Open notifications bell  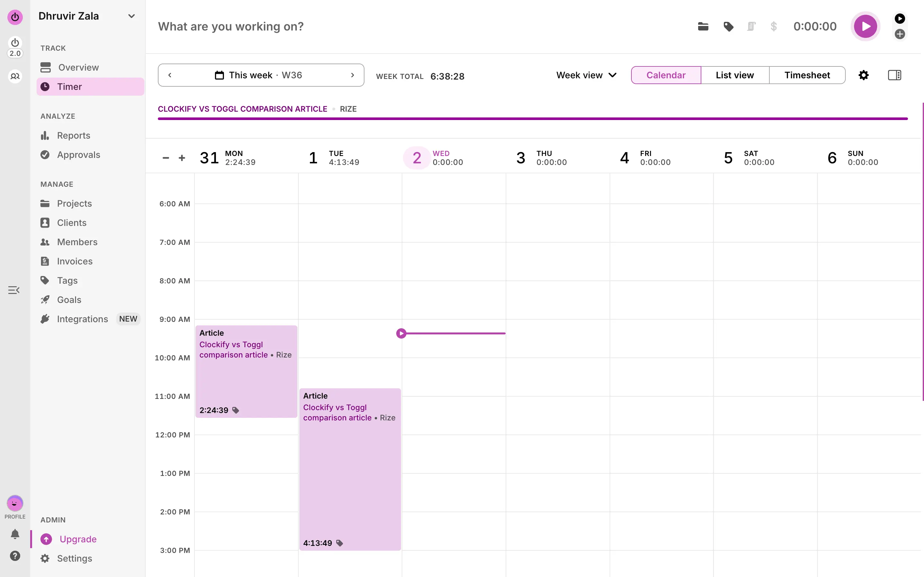[x=15, y=534]
